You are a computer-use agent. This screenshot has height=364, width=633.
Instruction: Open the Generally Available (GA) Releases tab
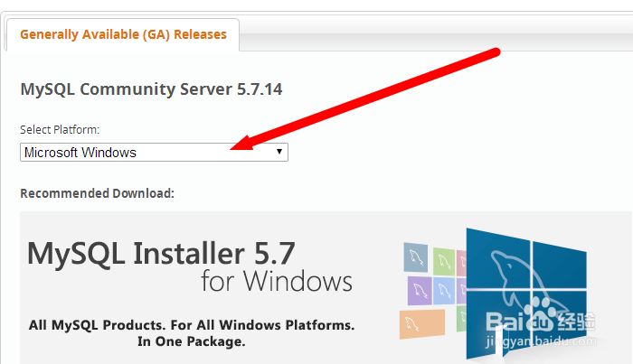[123, 34]
